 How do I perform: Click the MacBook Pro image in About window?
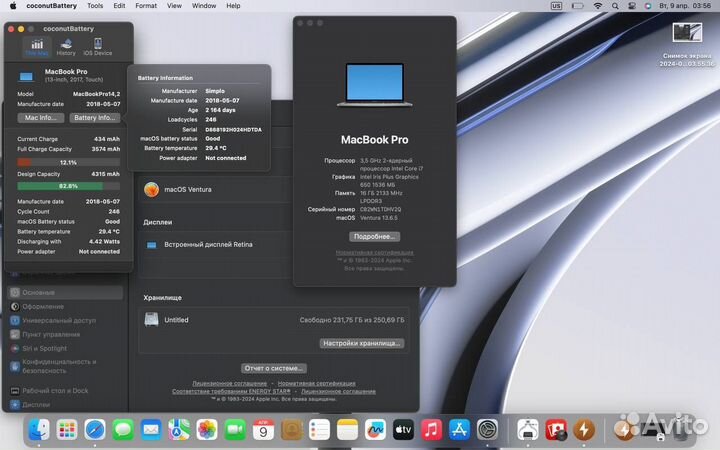pyautogui.click(x=375, y=85)
